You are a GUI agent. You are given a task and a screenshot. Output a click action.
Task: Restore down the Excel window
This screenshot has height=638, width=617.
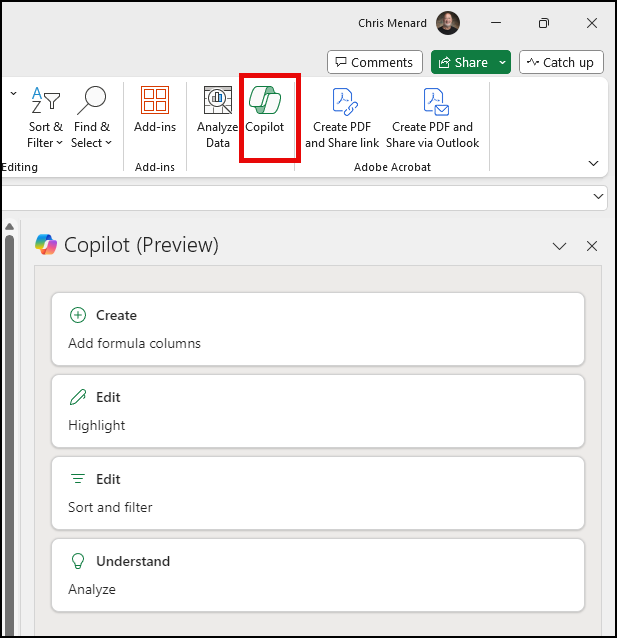544,23
